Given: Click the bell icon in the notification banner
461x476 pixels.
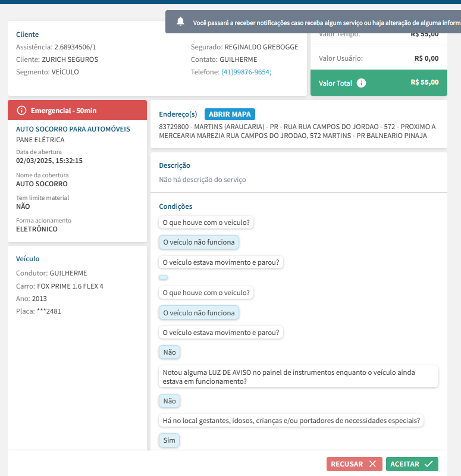Looking at the screenshot, I should click(181, 22).
